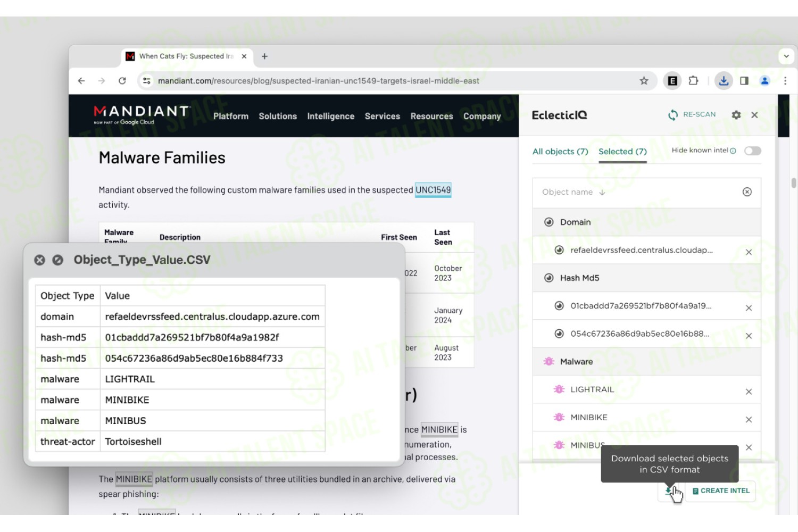Toggle the Hash Md5 group selection
Viewport: 798px width, 532px height.
[549, 278]
